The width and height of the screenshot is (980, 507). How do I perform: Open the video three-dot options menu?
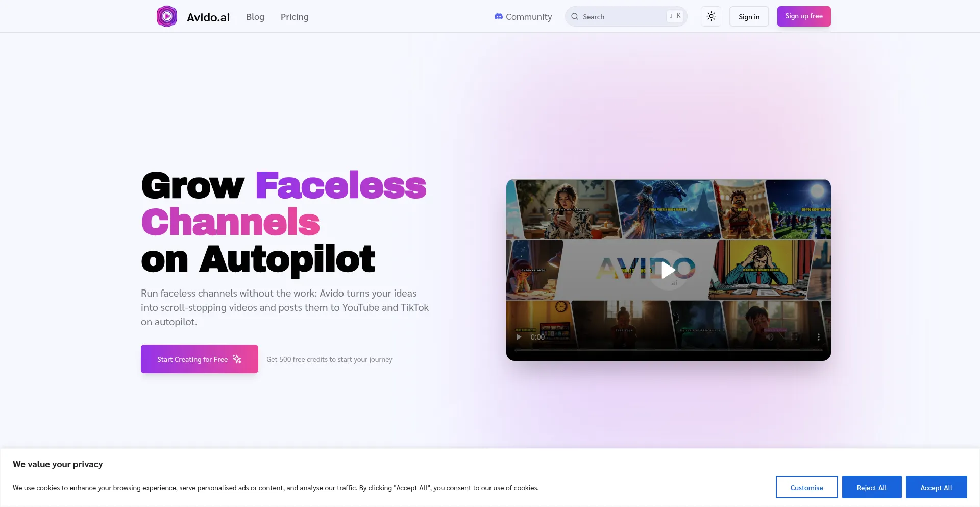(x=818, y=337)
